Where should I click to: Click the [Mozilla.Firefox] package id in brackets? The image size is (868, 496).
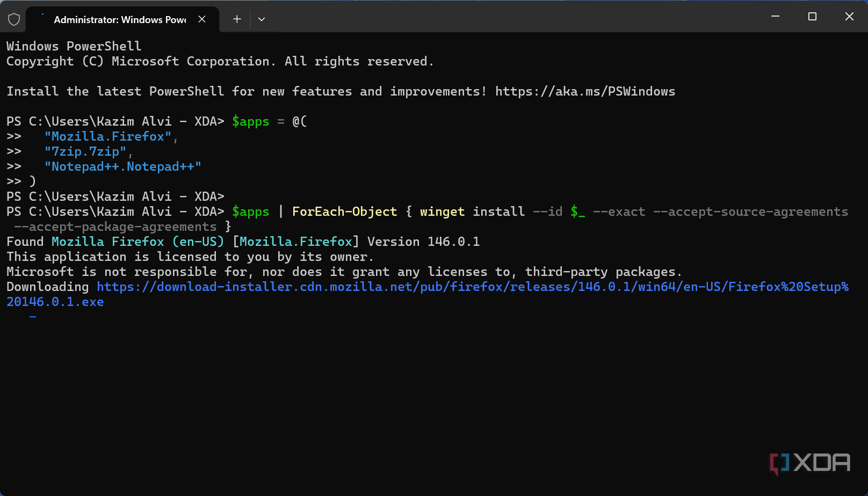click(296, 242)
